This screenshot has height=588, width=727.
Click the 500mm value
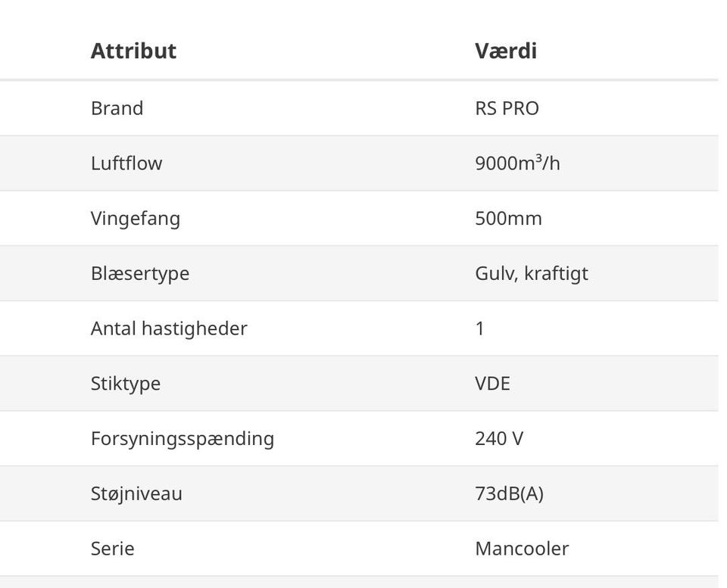tap(508, 219)
